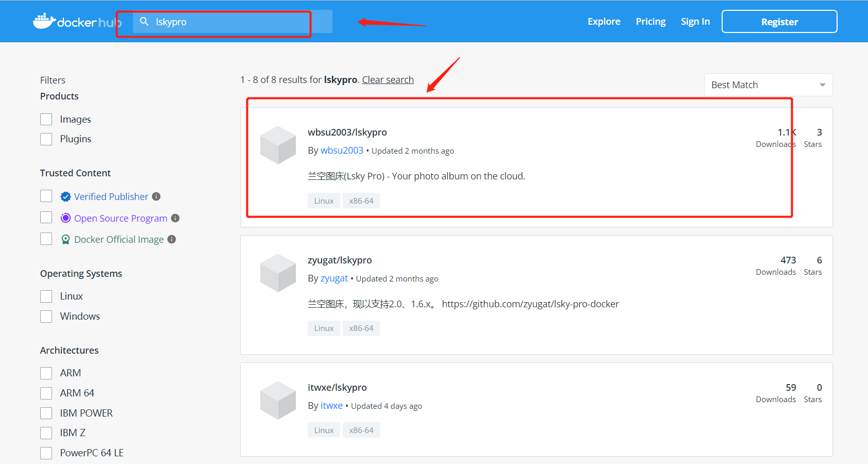Click the Open Source Program circle icon
Image resolution: width=868 pixels, height=464 pixels.
65,218
